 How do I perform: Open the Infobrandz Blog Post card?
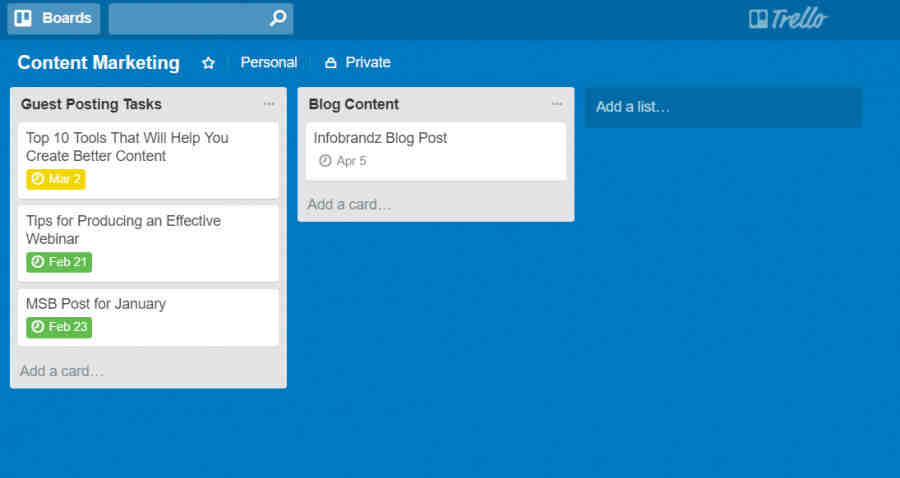tap(380, 138)
